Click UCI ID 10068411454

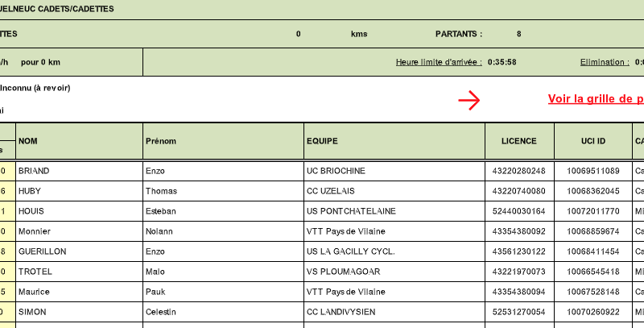pos(593,251)
